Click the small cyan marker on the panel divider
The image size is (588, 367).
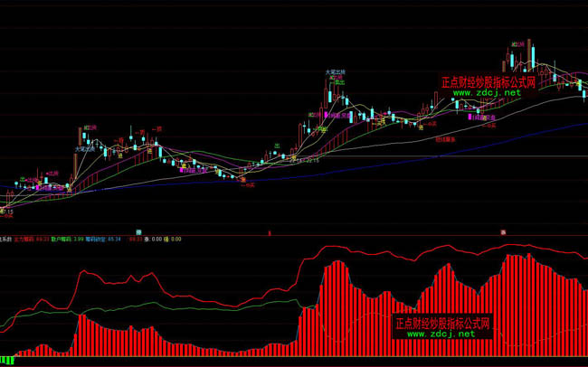[138, 232]
